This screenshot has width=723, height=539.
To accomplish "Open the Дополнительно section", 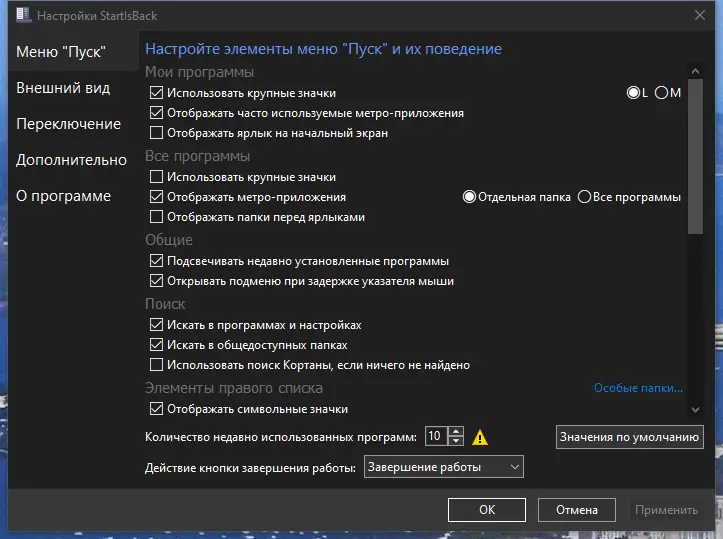I will 71,160.
